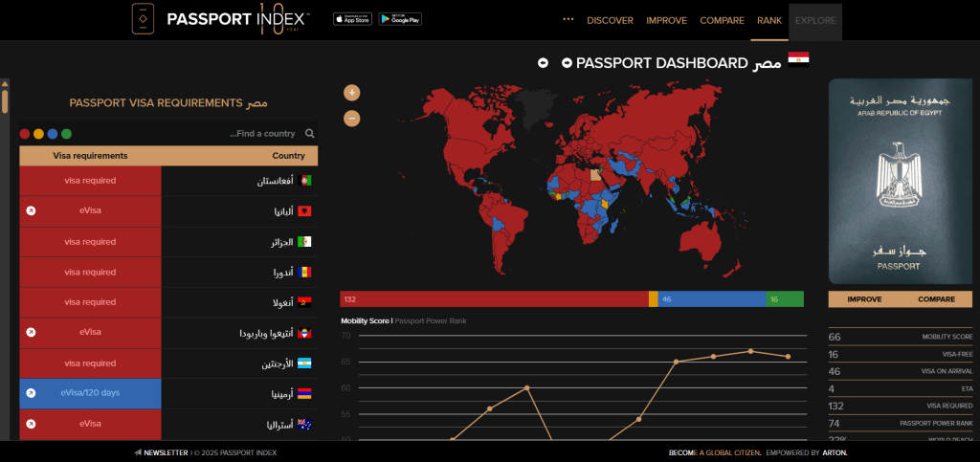Image resolution: width=980 pixels, height=462 pixels.
Task: Click Become a Global Citizen link
Action: click(715, 452)
